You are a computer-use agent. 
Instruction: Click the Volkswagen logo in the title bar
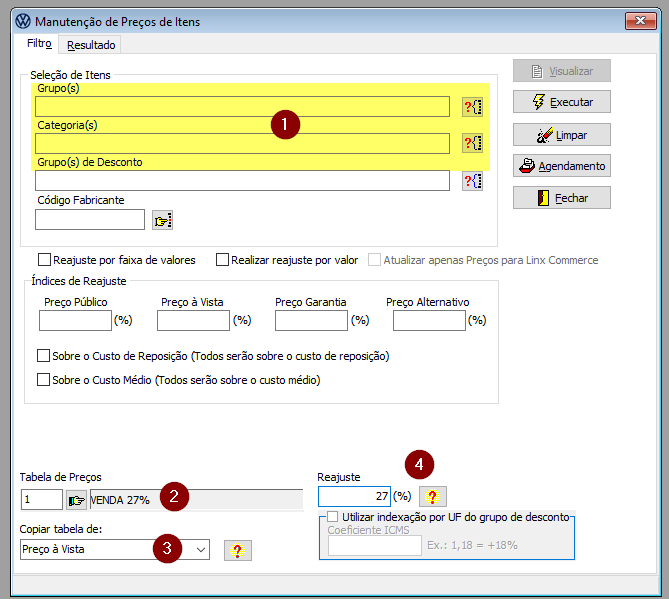[23, 21]
